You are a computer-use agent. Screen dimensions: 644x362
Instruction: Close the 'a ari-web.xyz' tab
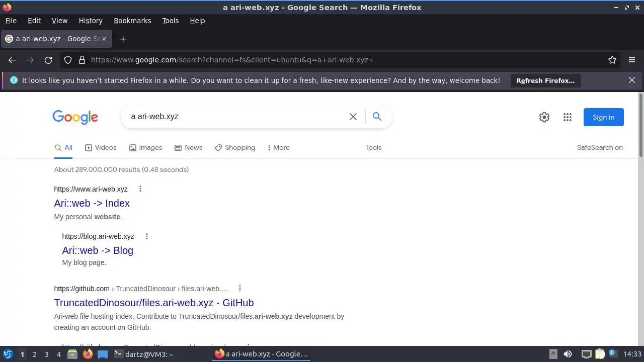point(104,39)
